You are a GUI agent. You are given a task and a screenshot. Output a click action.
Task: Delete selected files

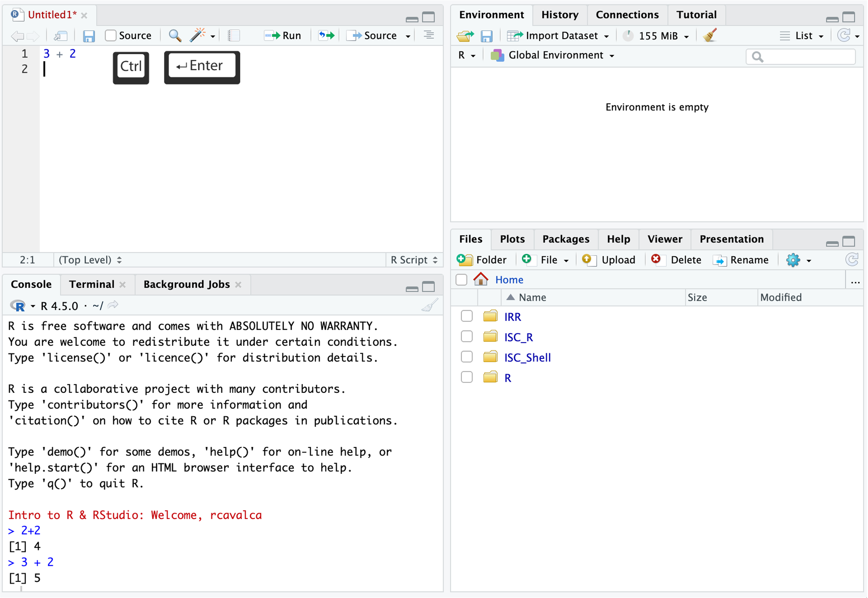(676, 260)
